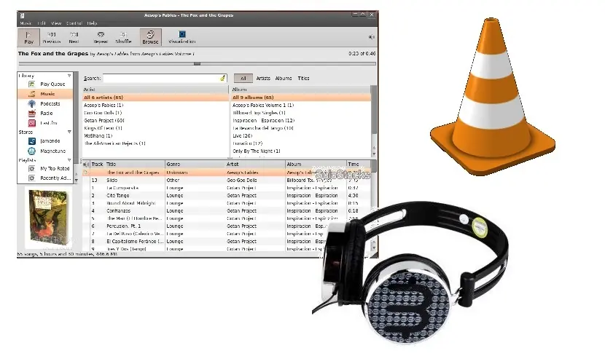Go to the Previous track
Screen dimensions: 605x364
(x=51, y=37)
